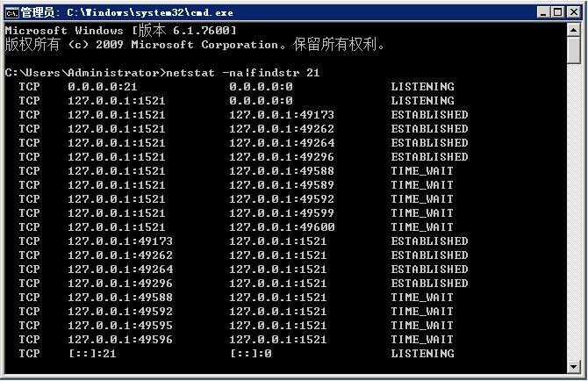Click the title text "C:\Windows\system32\cmd.exe"
The height and width of the screenshot is (381, 588).
(150, 13)
